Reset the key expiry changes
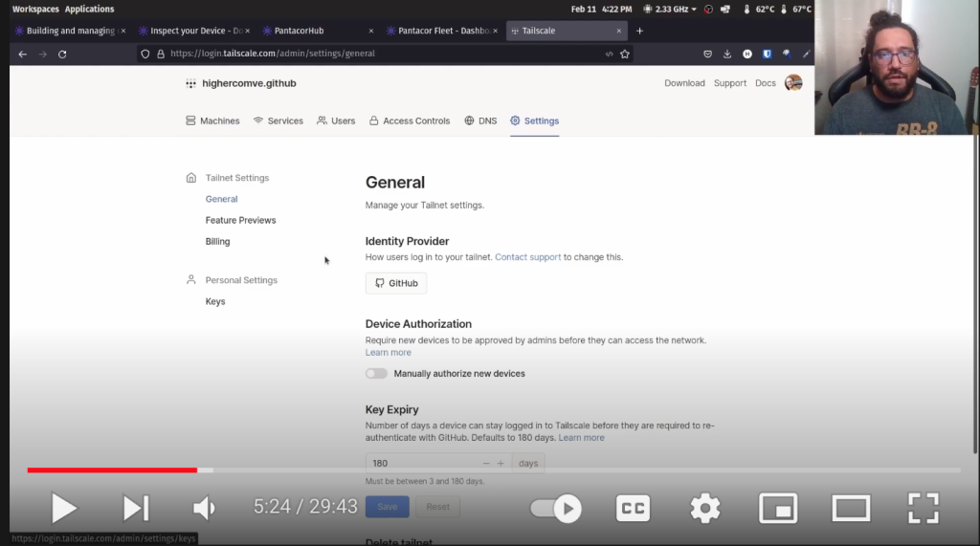 click(437, 507)
